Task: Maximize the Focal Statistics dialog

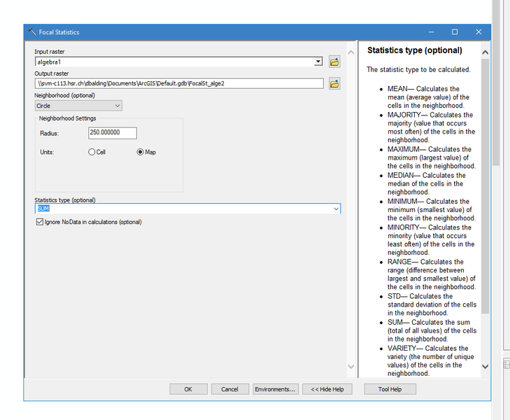Action: [454, 32]
